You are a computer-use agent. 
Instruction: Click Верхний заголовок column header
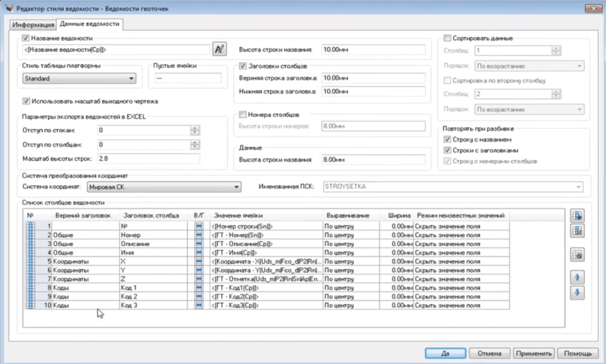click(x=83, y=215)
